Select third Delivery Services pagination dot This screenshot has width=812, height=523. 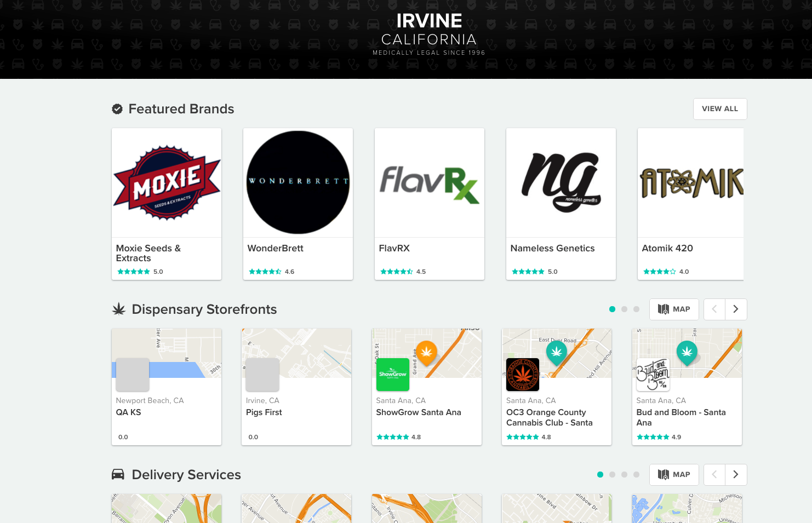(x=624, y=475)
